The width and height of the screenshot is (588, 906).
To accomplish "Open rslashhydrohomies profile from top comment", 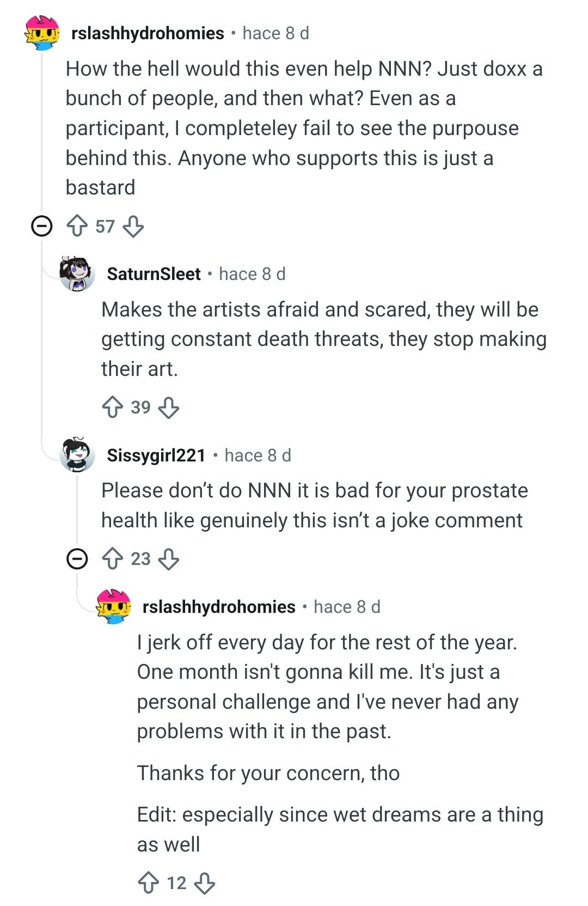I will point(148,33).
